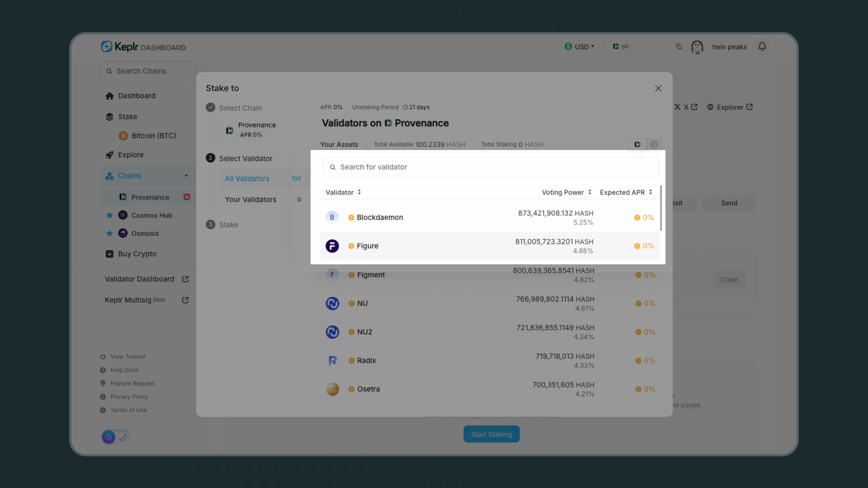Click the NU2 validator logo
Screen dimensions: 868x488
pos(332,332)
